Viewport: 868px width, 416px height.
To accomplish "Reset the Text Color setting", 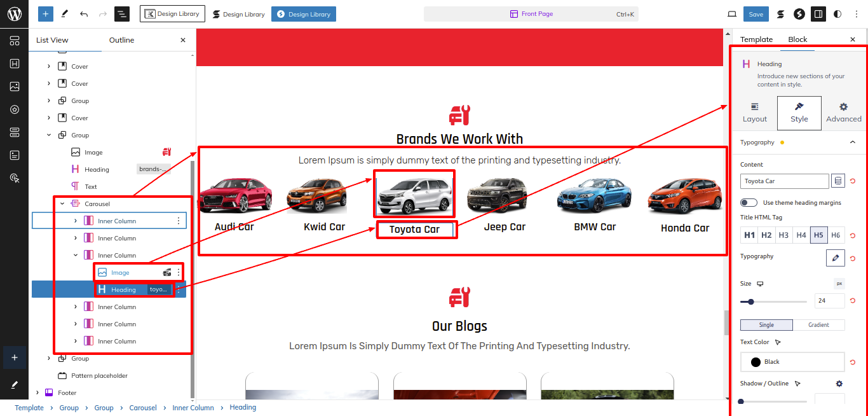I will (853, 362).
